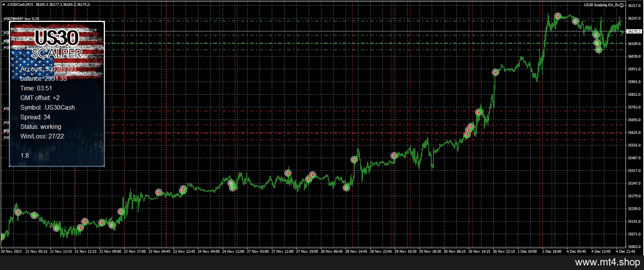Click the 28 Nov 22:45 time axis label

point(381,251)
